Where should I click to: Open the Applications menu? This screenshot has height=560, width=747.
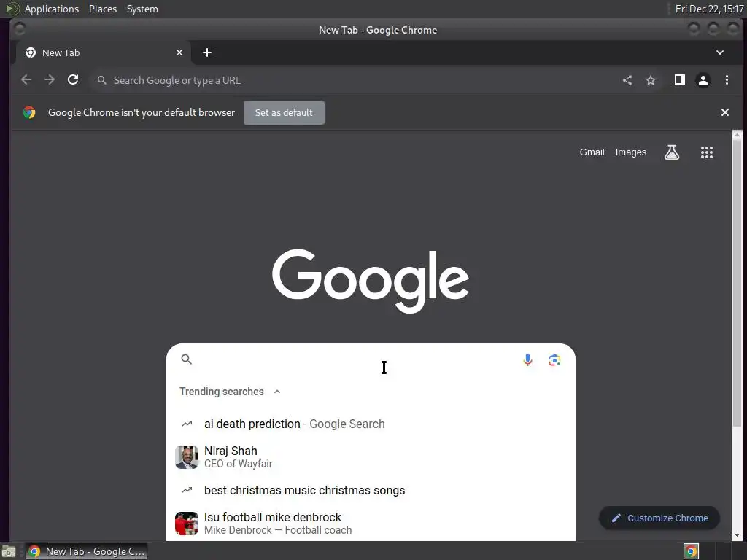click(x=52, y=9)
